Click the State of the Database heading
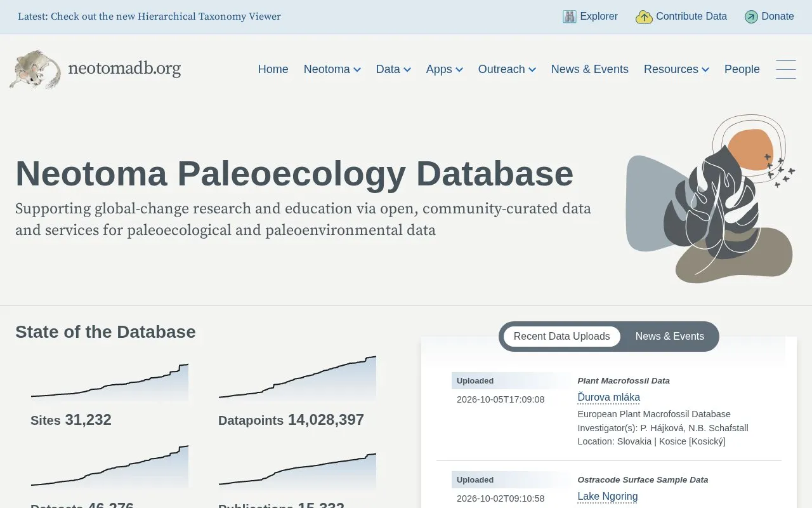 point(105,332)
